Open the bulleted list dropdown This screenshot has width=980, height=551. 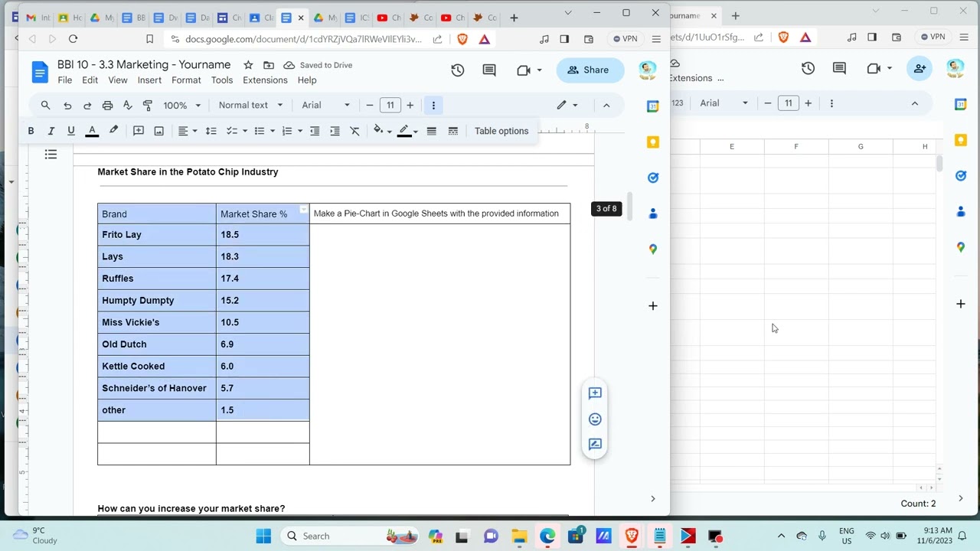pyautogui.click(x=263, y=131)
